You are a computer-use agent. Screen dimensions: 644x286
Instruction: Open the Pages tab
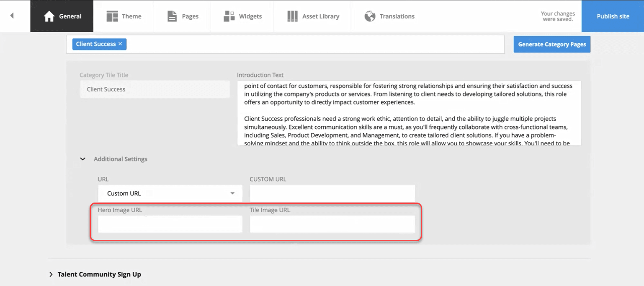point(182,16)
